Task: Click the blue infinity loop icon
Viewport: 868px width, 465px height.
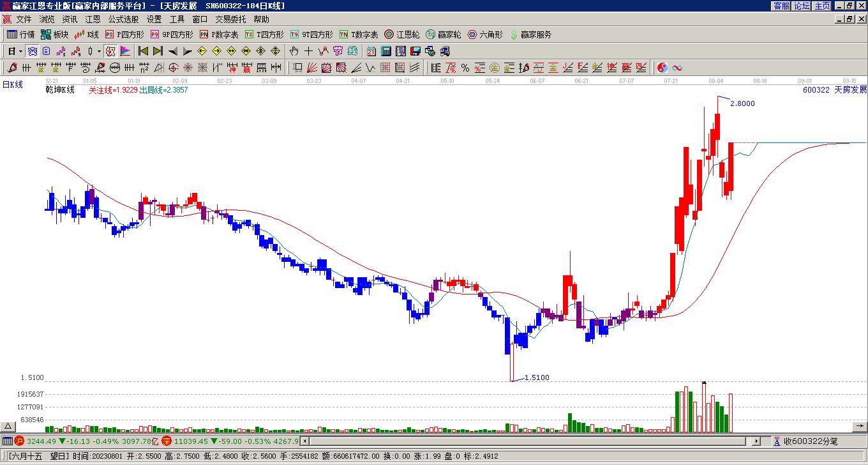Action: coord(677,68)
